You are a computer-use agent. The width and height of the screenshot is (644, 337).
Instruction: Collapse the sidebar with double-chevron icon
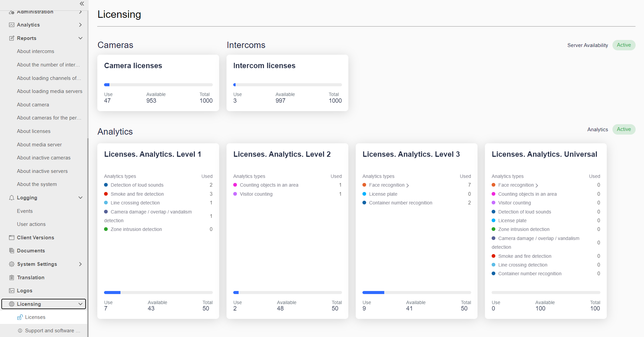[x=82, y=4]
